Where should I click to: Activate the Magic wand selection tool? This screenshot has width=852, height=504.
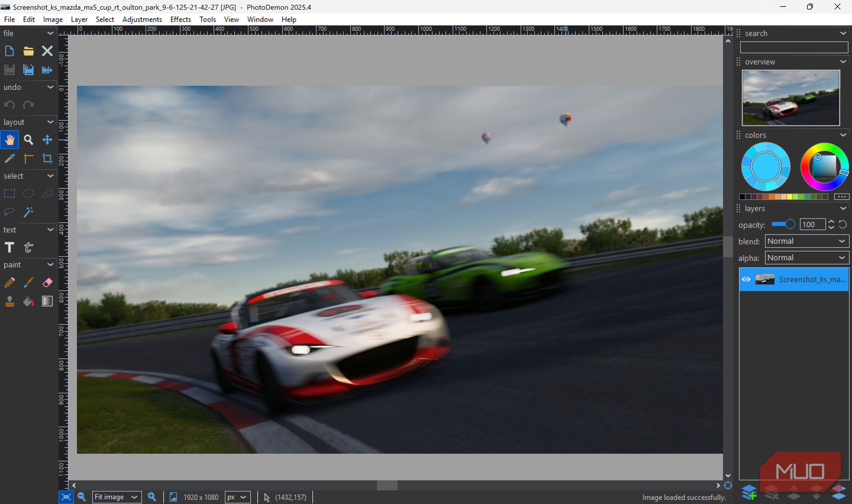tap(28, 212)
